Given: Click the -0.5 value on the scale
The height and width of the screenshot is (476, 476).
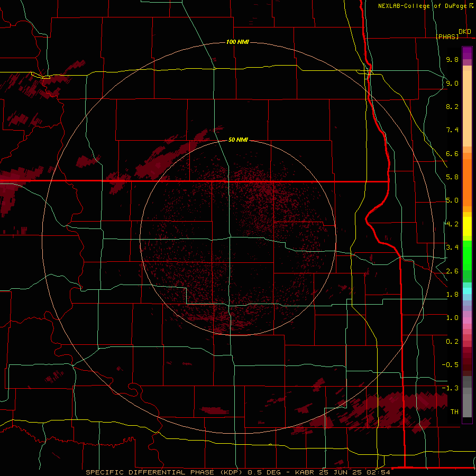Looking at the screenshot, I should point(450,365).
